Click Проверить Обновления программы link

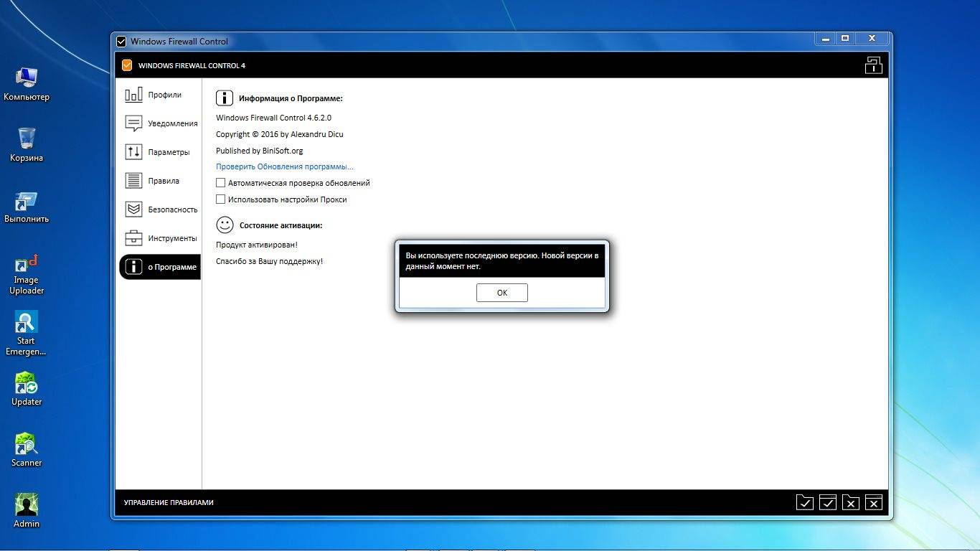(285, 166)
